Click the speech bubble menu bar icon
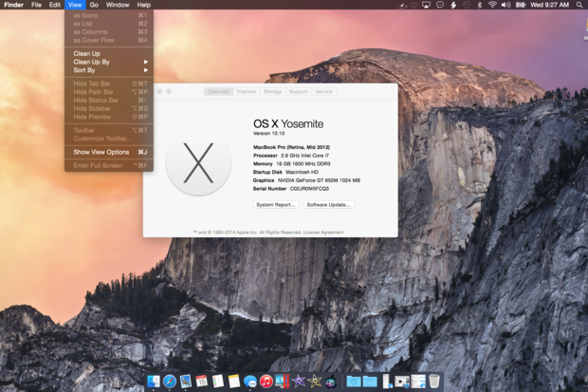The image size is (588, 392). tap(440, 5)
